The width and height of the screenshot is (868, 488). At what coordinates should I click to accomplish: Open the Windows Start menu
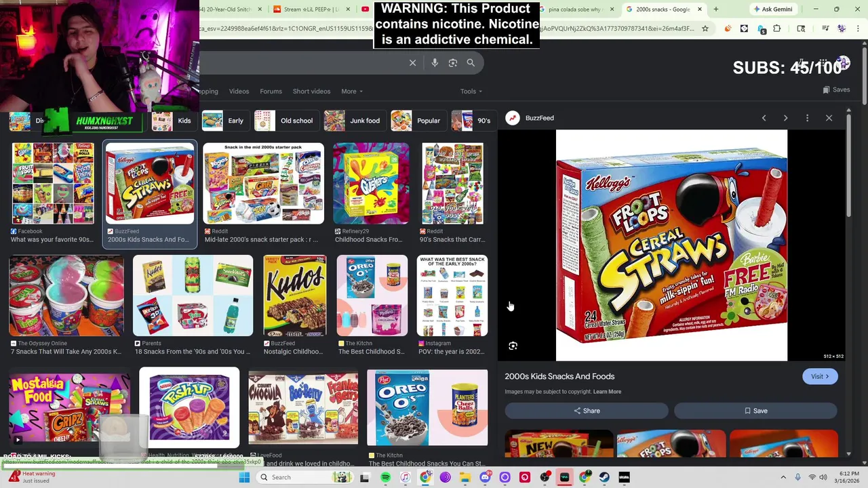coord(244,477)
